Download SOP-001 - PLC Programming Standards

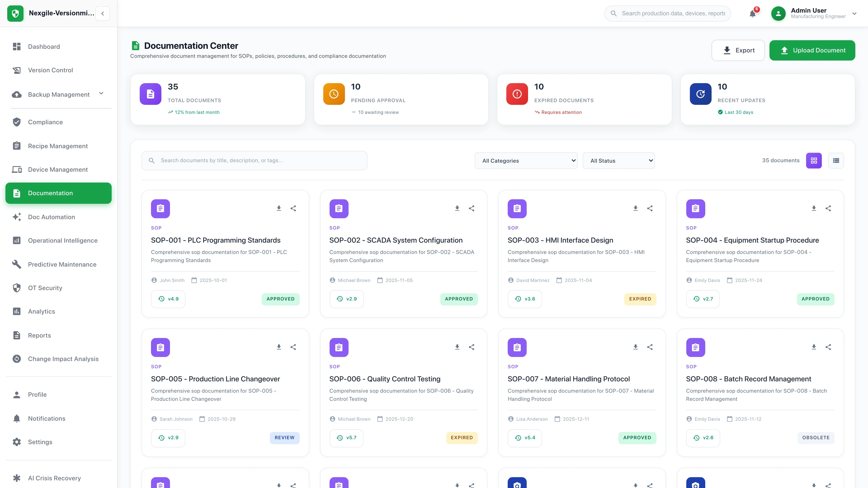(x=279, y=208)
